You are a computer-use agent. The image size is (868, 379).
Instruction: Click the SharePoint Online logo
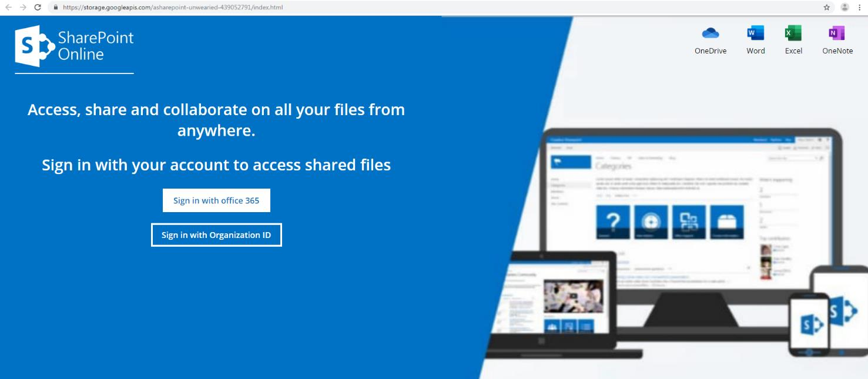(x=75, y=46)
